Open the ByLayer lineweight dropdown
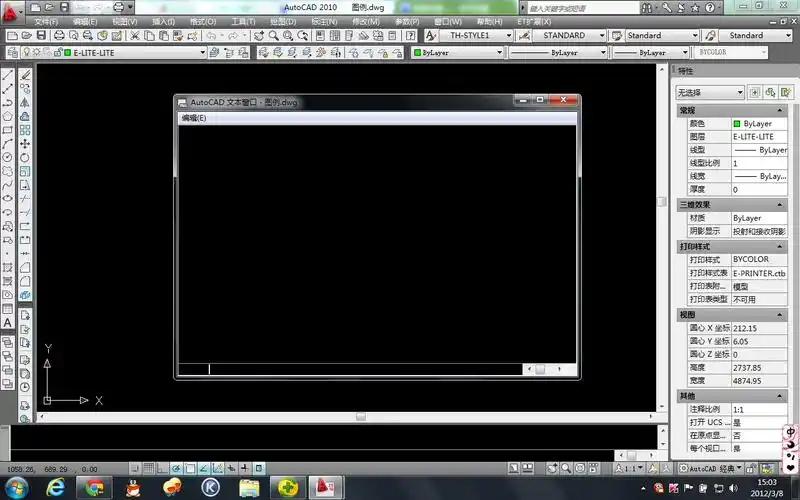The image size is (800, 500). pyautogui.click(x=685, y=53)
